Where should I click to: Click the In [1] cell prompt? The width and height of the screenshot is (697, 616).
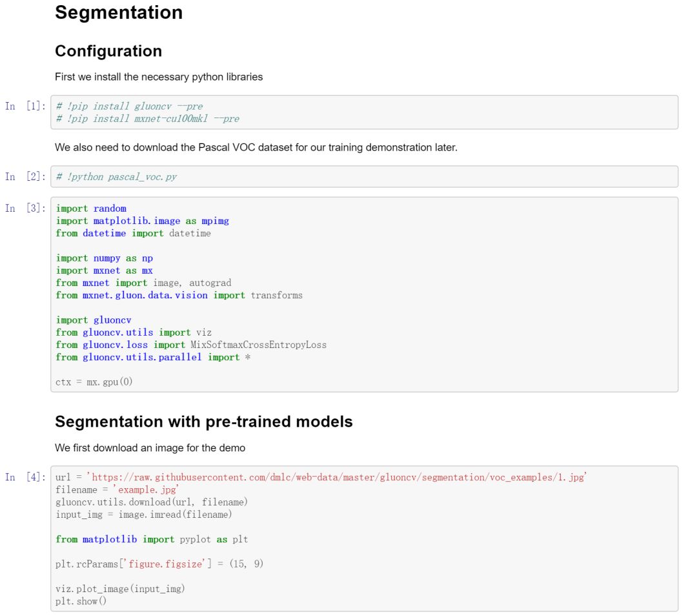[x=26, y=107]
